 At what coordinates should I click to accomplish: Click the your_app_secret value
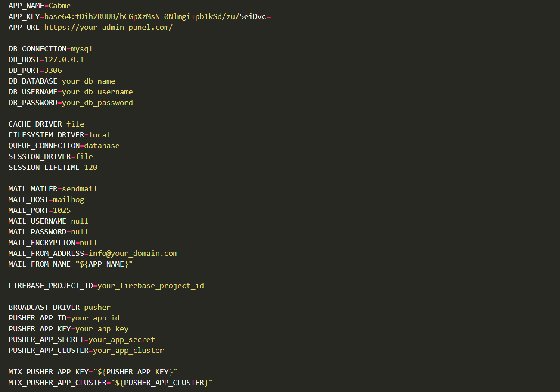pos(122,340)
